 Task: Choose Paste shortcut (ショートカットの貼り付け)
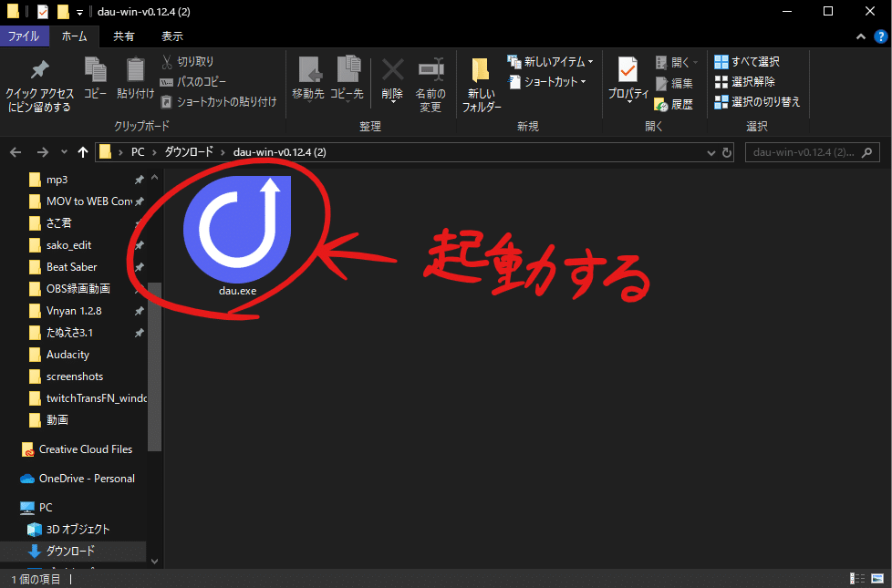click(219, 102)
